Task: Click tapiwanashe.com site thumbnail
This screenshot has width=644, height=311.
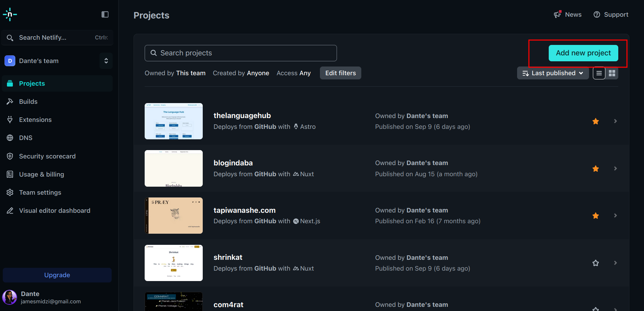Action: (x=174, y=216)
